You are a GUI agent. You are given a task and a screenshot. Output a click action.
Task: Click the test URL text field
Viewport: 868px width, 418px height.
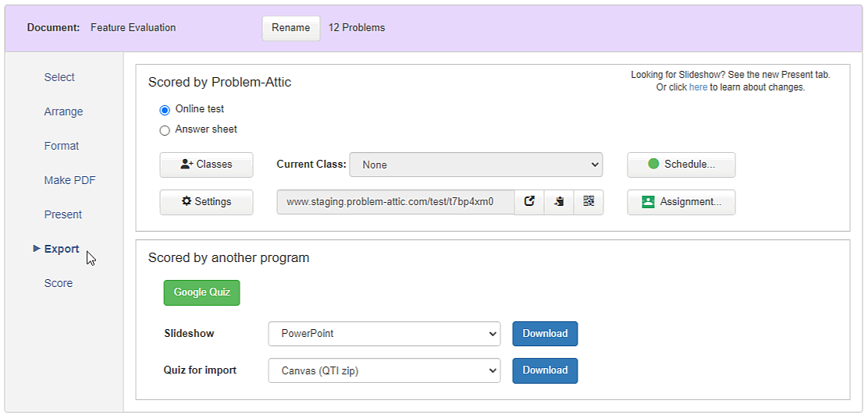[396, 202]
